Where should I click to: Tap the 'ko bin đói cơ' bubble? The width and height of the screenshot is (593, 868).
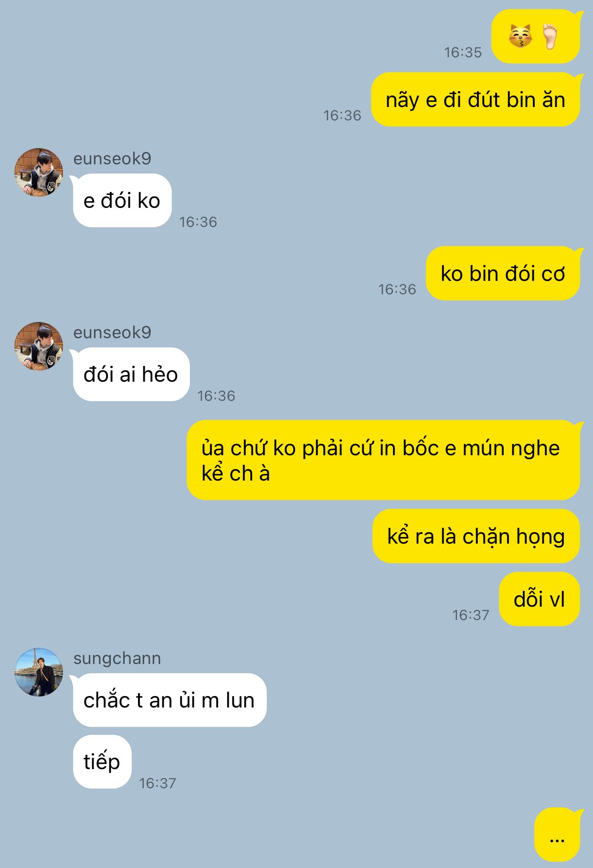[x=503, y=273]
